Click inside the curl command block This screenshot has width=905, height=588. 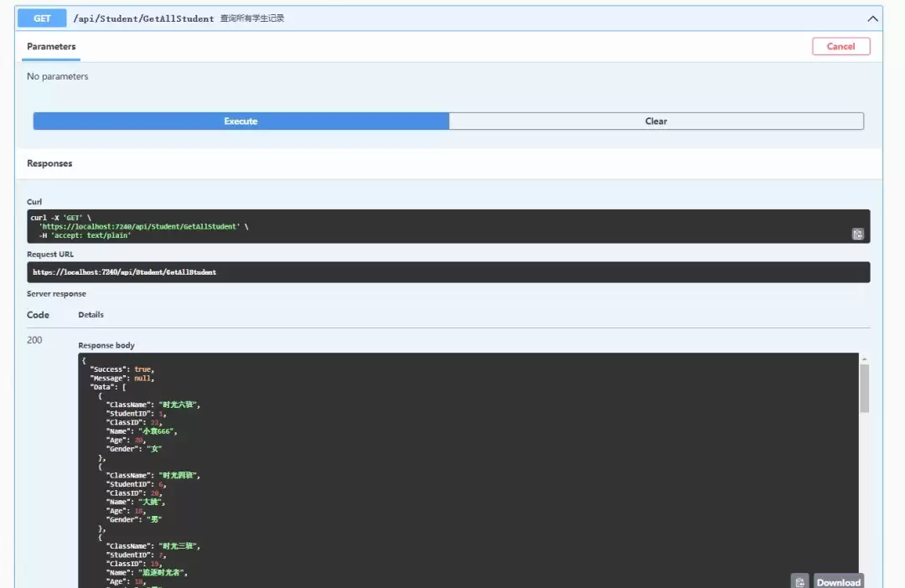[x=448, y=226]
